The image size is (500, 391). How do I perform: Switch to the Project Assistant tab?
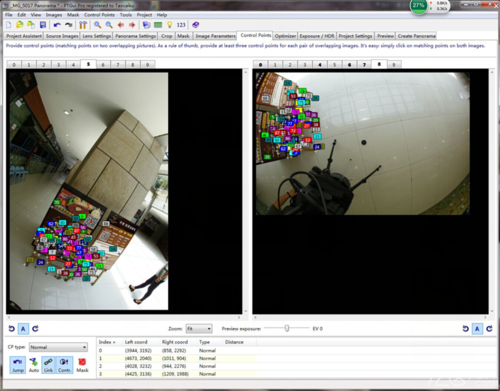24,36
